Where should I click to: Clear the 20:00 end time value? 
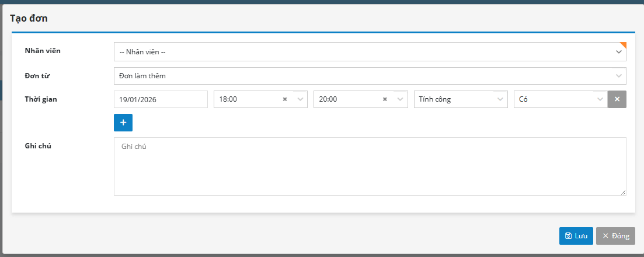[385, 99]
